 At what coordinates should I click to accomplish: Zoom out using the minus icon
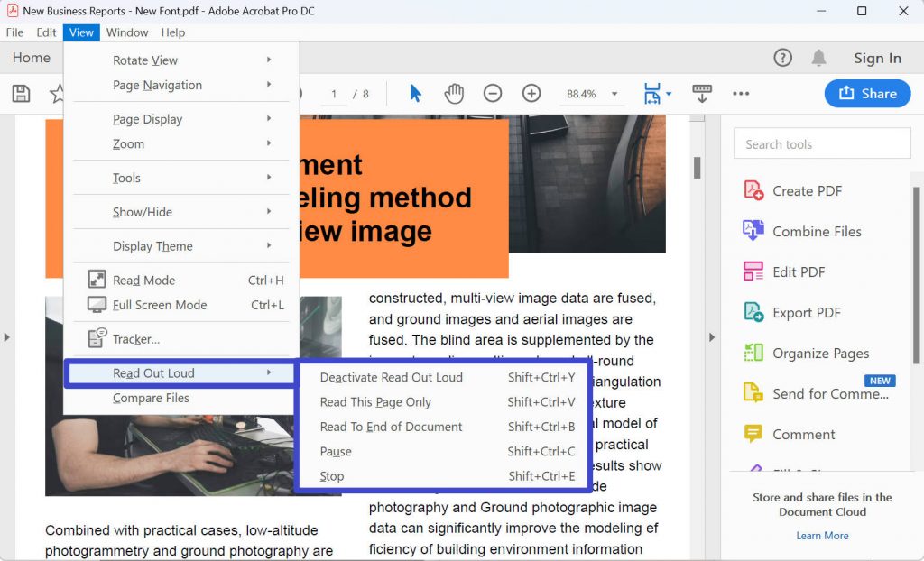pos(492,93)
